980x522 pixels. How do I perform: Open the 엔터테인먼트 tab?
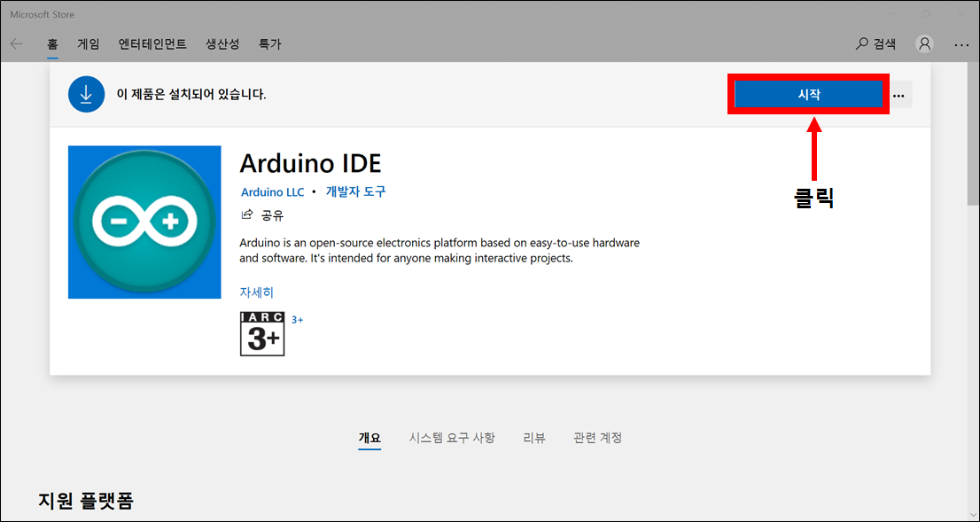click(x=152, y=44)
